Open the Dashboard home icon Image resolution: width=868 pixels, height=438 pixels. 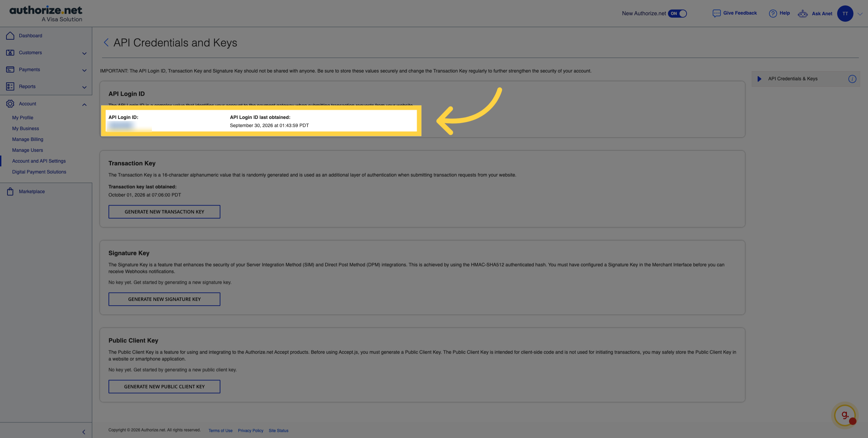(x=10, y=36)
